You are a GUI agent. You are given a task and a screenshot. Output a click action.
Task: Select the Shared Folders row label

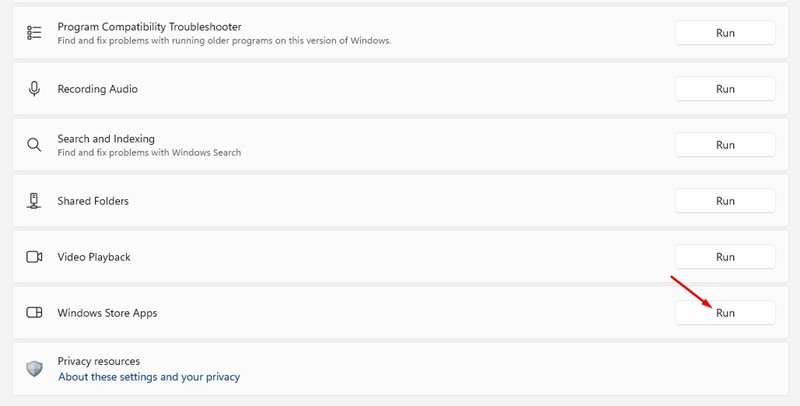pyautogui.click(x=93, y=201)
